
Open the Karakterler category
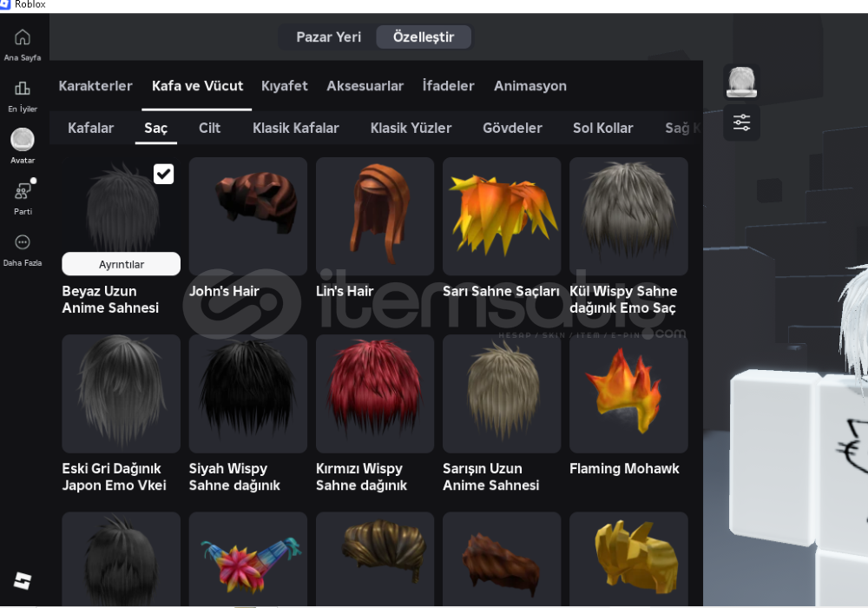(x=95, y=86)
